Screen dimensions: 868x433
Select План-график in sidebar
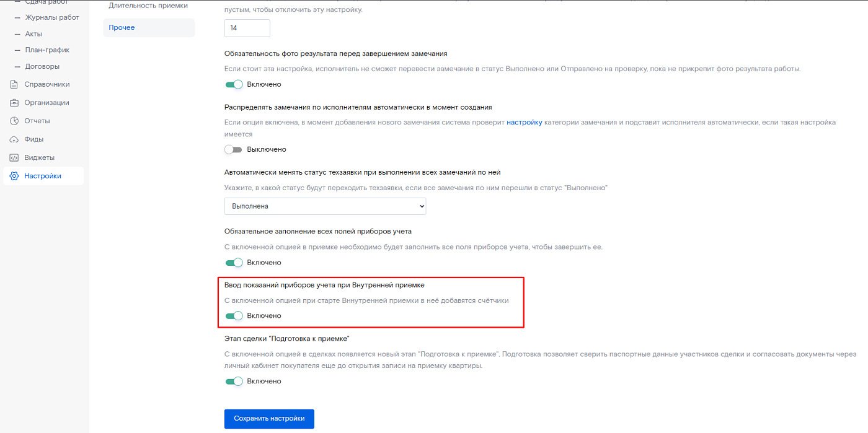point(47,50)
